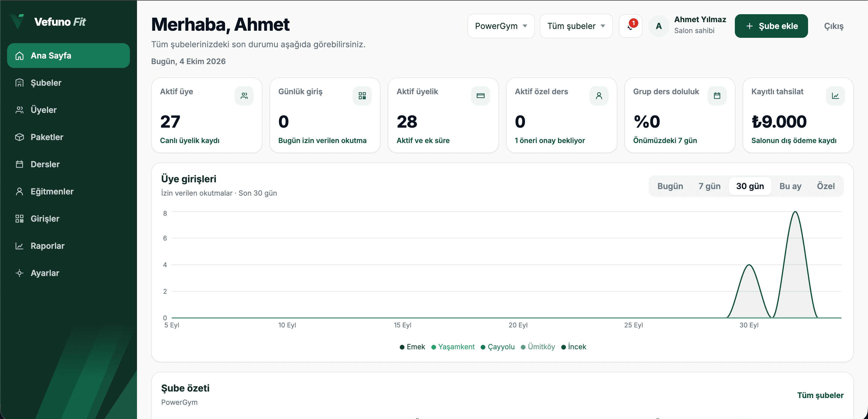Click the members icon on Aktif üye card

click(x=244, y=96)
